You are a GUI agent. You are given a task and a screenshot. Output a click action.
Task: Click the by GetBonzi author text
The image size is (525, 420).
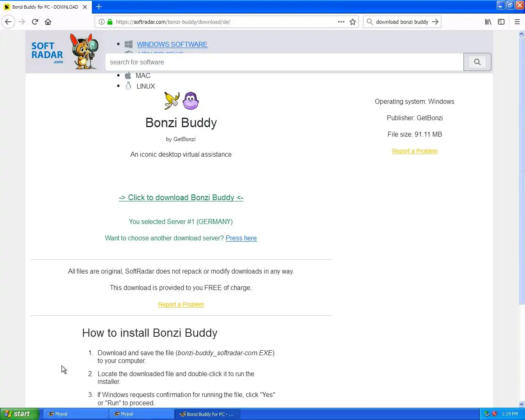click(x=181, y=139)
